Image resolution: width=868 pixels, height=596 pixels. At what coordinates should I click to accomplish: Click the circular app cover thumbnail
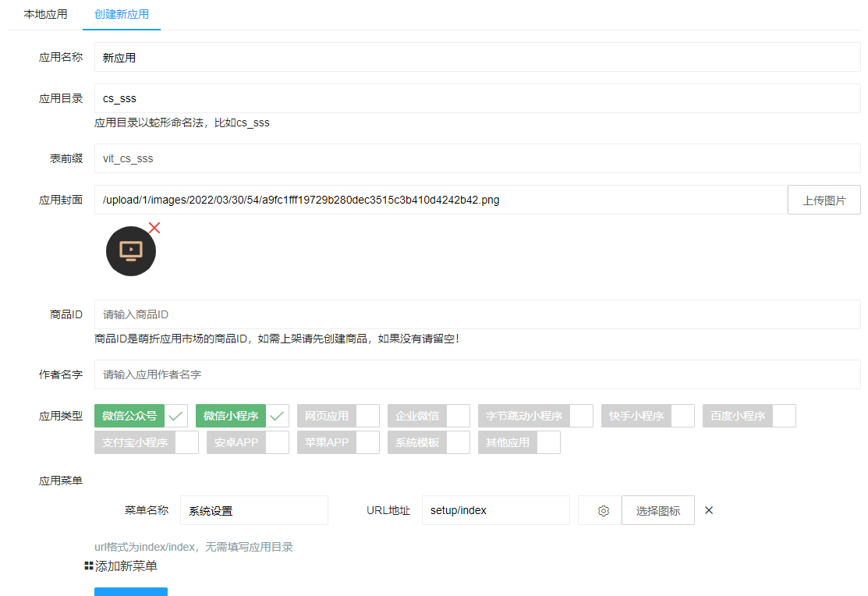tap(130, 250)
